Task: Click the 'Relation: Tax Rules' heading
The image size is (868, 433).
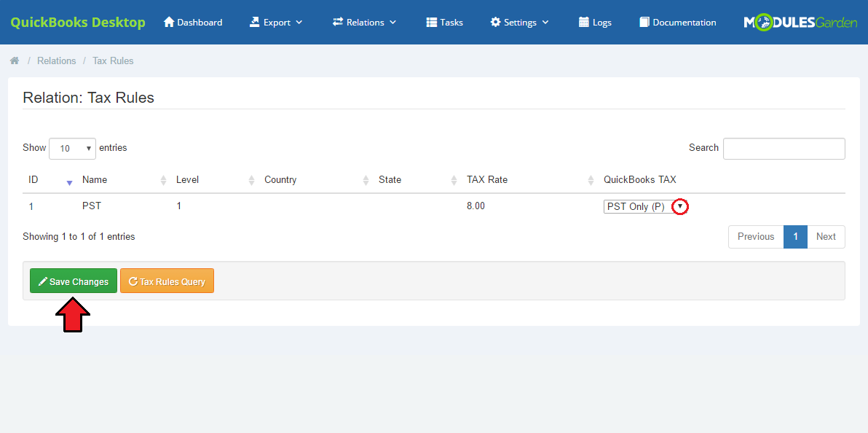Action: (89, 98)
